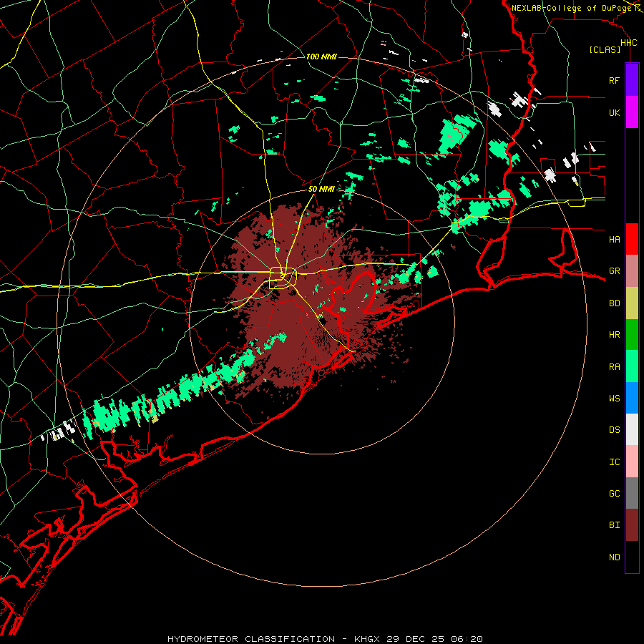Click the "ND" legend label
This screenshot has width=644, height=644.
(x=615, y=557)
